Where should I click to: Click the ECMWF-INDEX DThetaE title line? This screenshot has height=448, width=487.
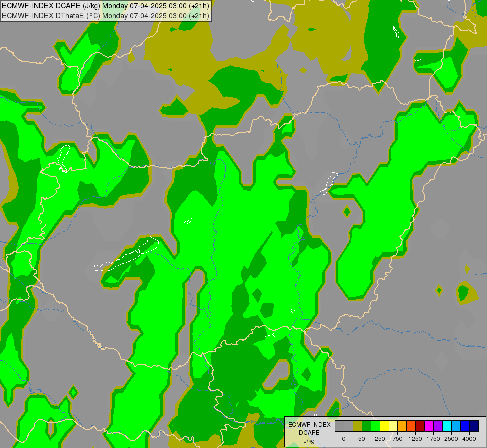point(106,16)
